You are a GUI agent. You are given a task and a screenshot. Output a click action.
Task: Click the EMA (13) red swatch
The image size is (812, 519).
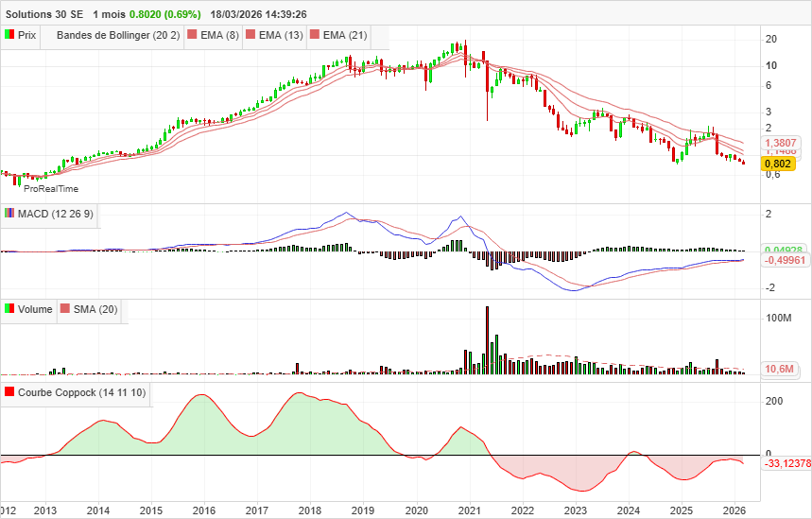(251, 35)
